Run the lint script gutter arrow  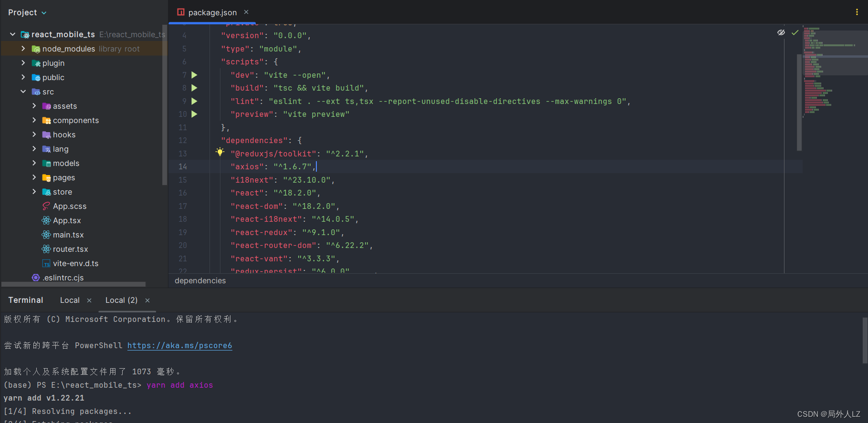click(194, 101)
